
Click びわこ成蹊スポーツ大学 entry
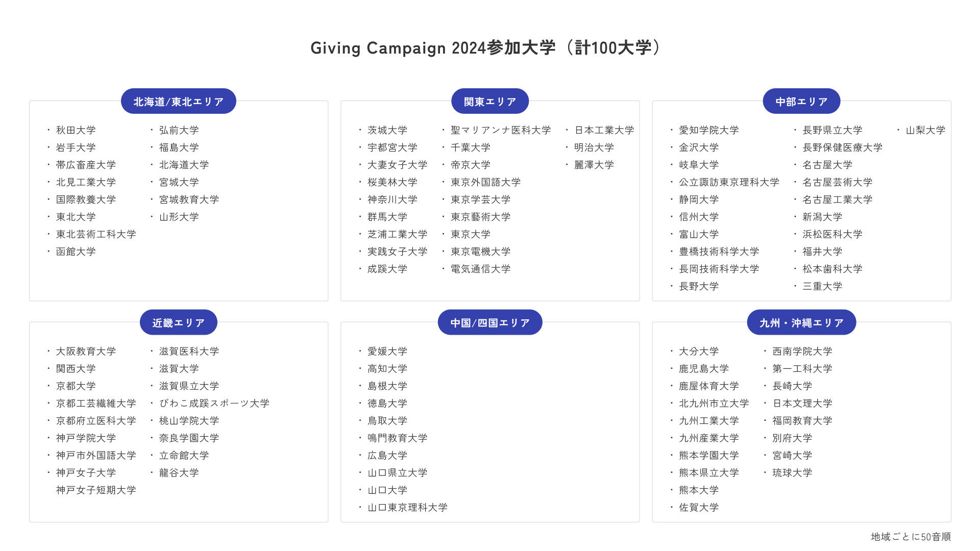coord(214,403)
